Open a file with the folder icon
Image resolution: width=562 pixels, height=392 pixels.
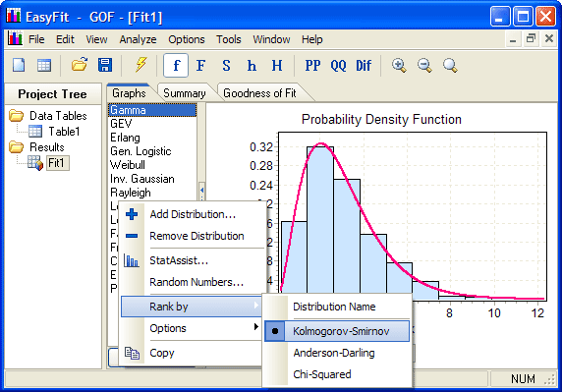(80, 65)
